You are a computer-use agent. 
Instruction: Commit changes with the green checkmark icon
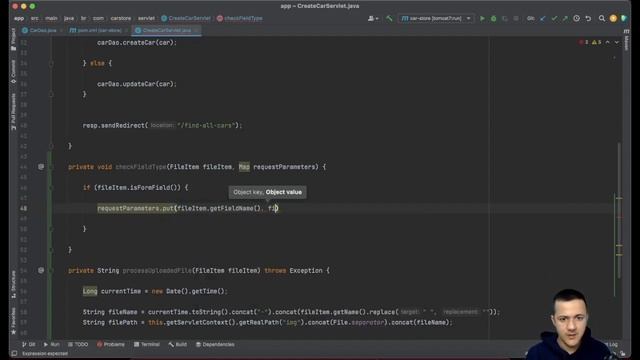coord(554,18)
